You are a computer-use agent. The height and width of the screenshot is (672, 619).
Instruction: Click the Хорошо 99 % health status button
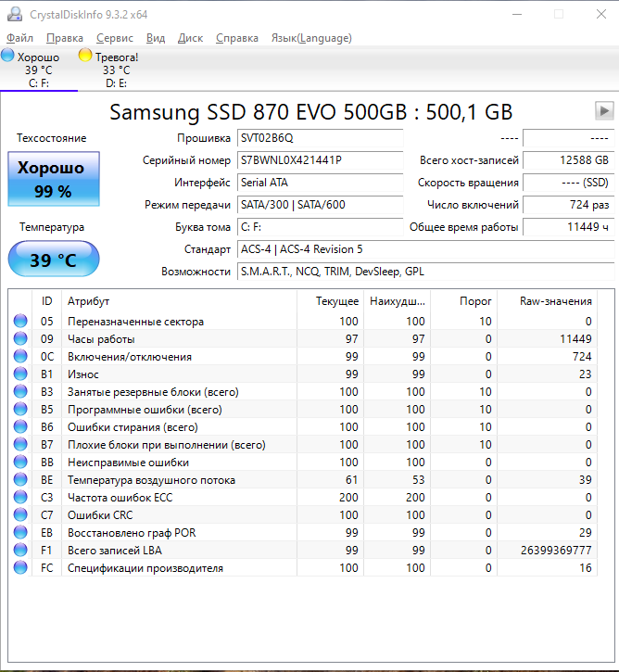coord(54,179)
